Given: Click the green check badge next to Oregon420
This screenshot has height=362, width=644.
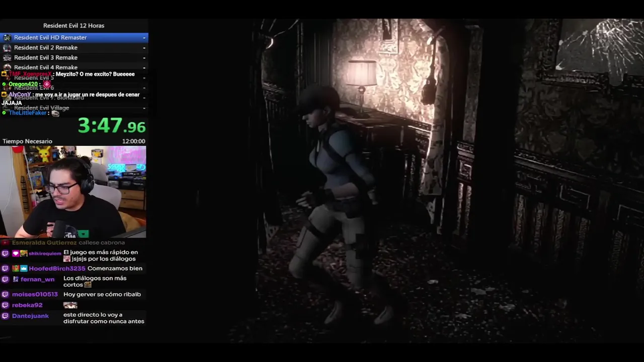Looking at the screenshot, I should pyautogui.click(x=4, y=84).
